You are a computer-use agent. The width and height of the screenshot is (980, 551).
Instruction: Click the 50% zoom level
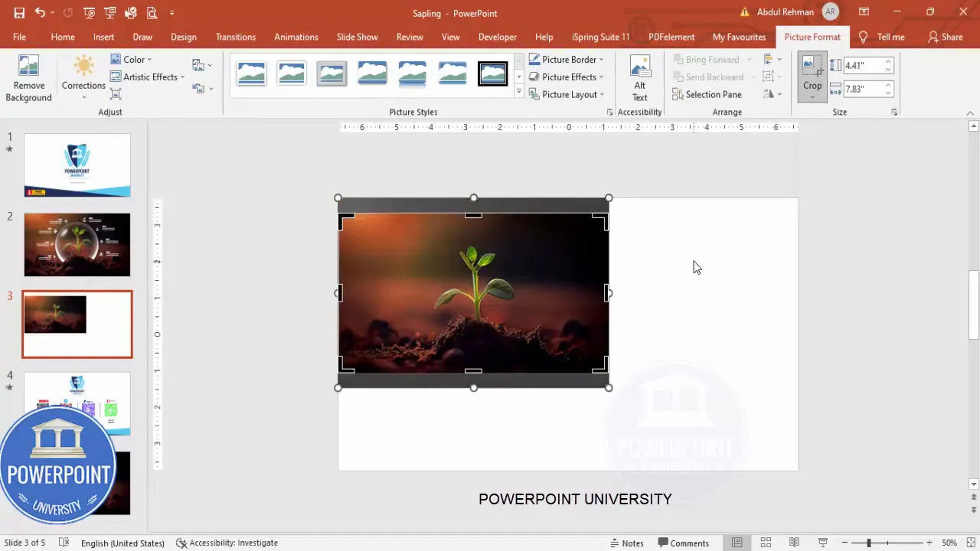(949, 543)
